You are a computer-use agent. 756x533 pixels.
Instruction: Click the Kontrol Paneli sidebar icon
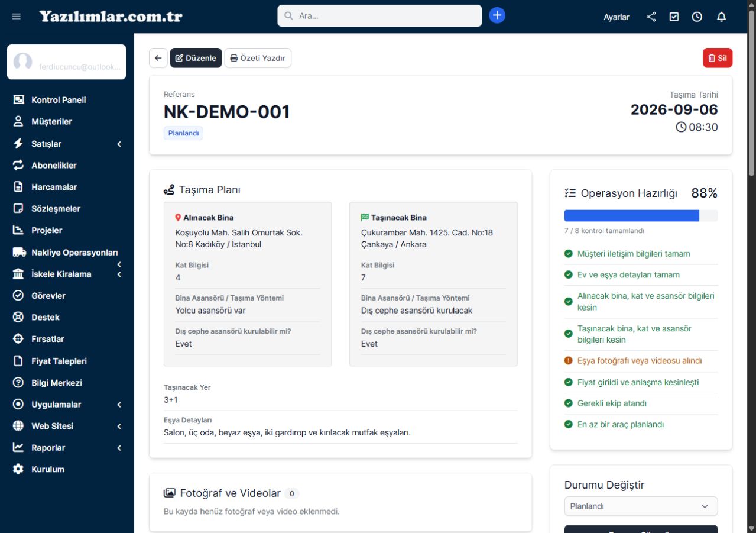click(18, 100)
